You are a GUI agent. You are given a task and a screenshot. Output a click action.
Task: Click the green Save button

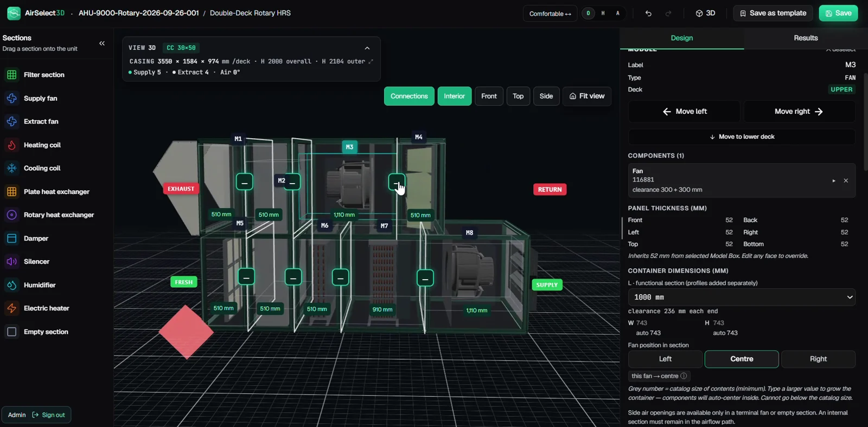pos(838,13)
